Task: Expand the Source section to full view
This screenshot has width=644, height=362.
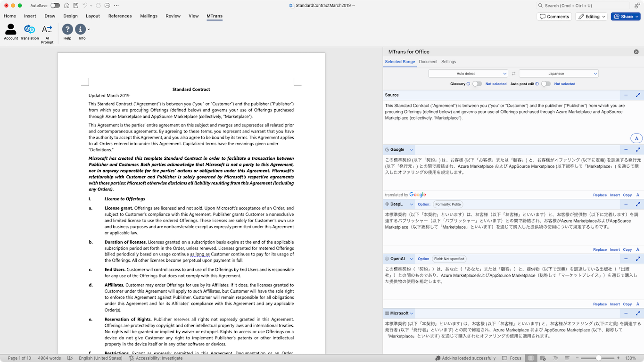Action: (638, 95)
